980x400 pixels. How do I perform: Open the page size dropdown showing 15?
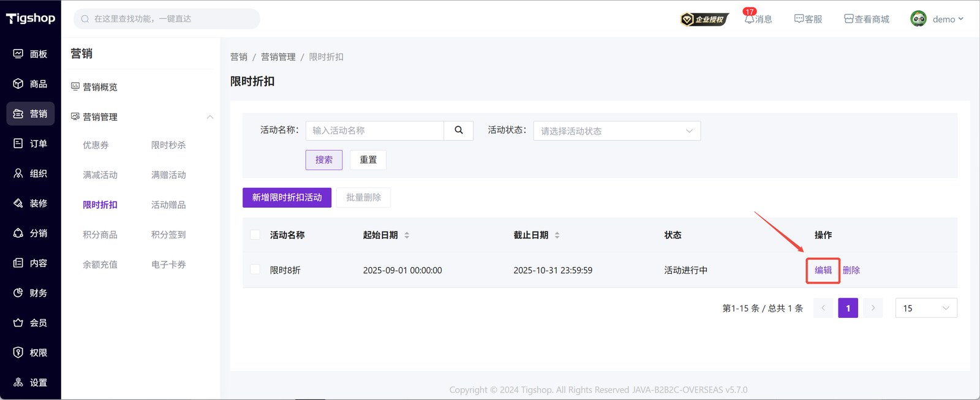click(925, 308)
